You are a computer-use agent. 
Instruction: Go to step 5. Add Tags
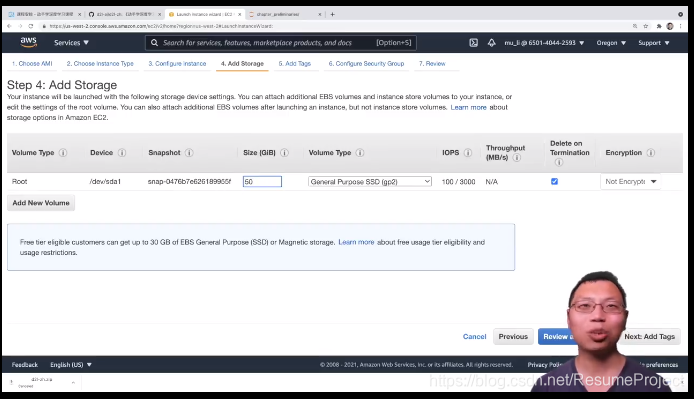click(295, 64)
